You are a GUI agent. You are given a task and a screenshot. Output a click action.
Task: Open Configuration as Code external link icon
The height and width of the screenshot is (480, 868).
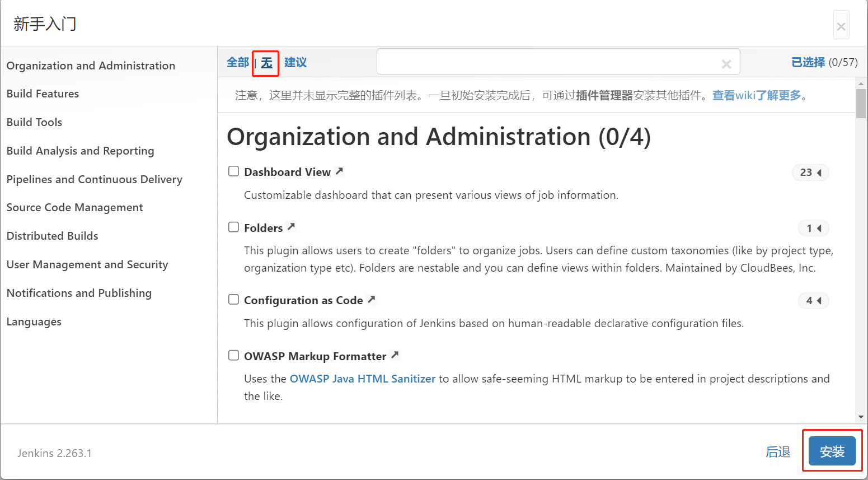pyautogui.click(x=371, y=300)
